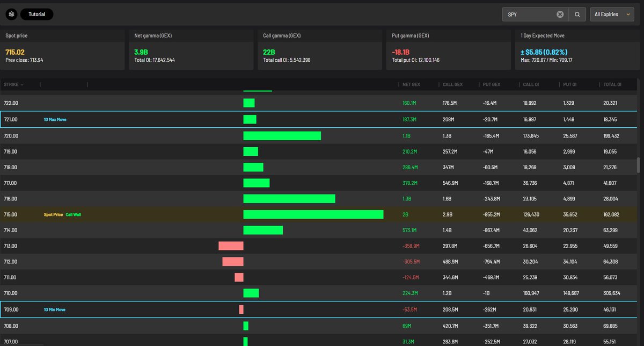Click the green gamma bar for strike 715.00
Viewport: 644px width, 346px height.
point(313,214)
